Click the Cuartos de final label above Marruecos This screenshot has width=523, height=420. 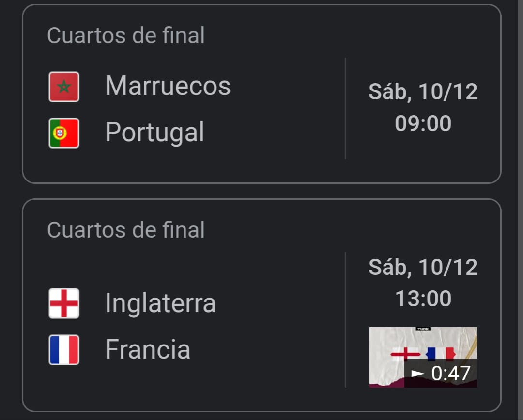click(126, 36)
